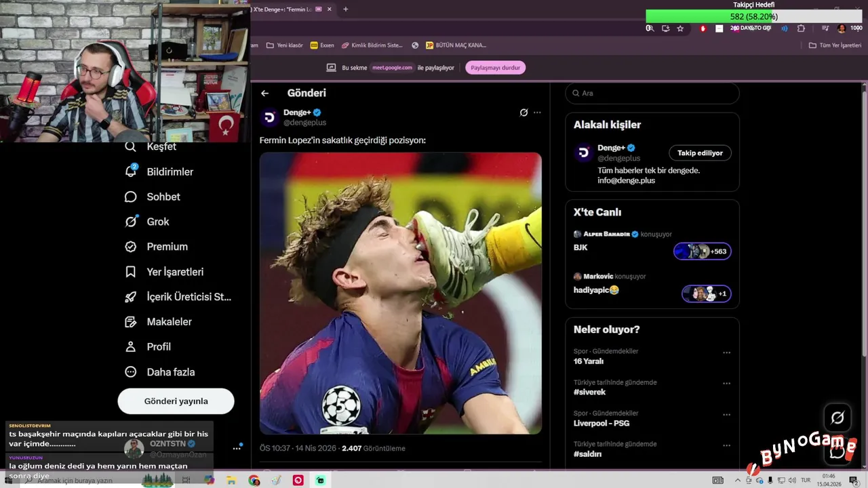868x488 pixels.
Task: Open the Yeni klasör bookmark folder
Action: coord(284,45)
